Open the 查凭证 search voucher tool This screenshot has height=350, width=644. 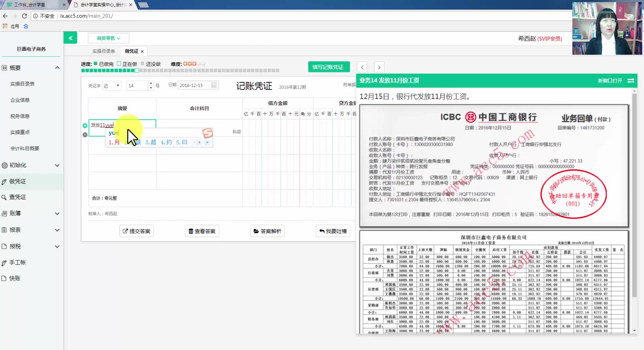pyautogui.click(x=18, y=197)
